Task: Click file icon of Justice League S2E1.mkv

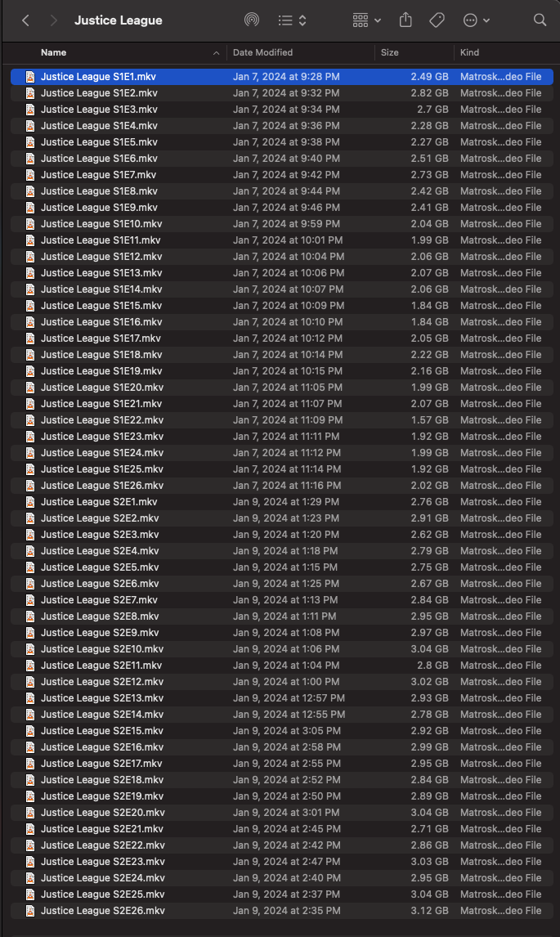Action: pos(30,502)
